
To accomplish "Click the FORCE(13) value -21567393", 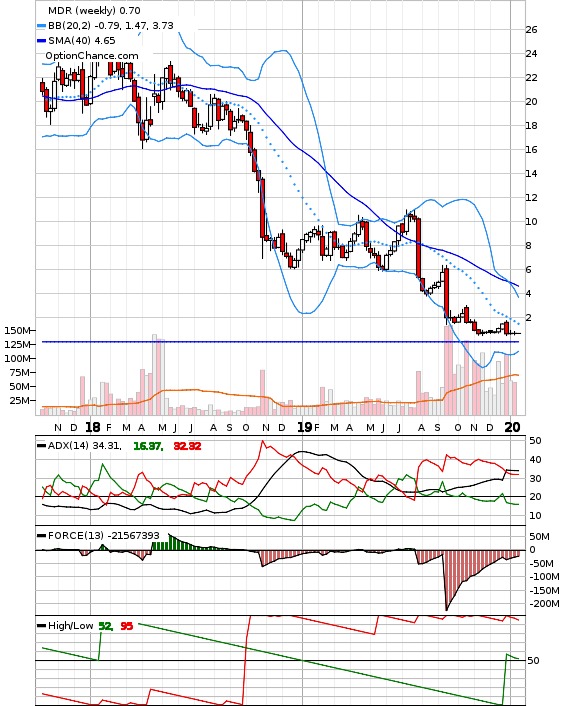I will 131,536.
